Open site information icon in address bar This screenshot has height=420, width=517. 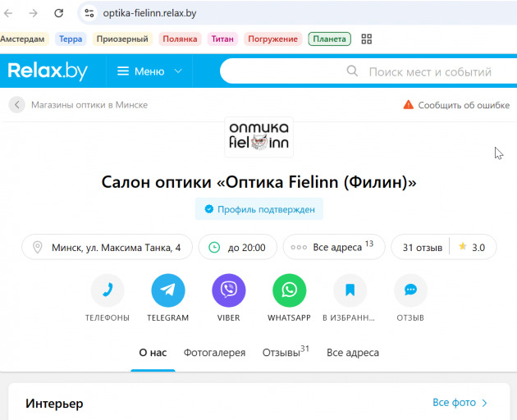tap(89, 13)
